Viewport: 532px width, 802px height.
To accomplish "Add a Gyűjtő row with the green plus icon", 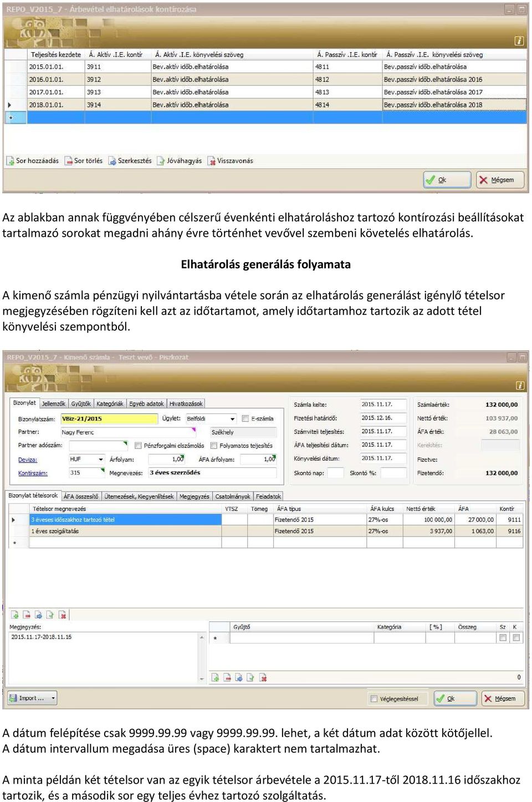I will [x=215, y=677].
